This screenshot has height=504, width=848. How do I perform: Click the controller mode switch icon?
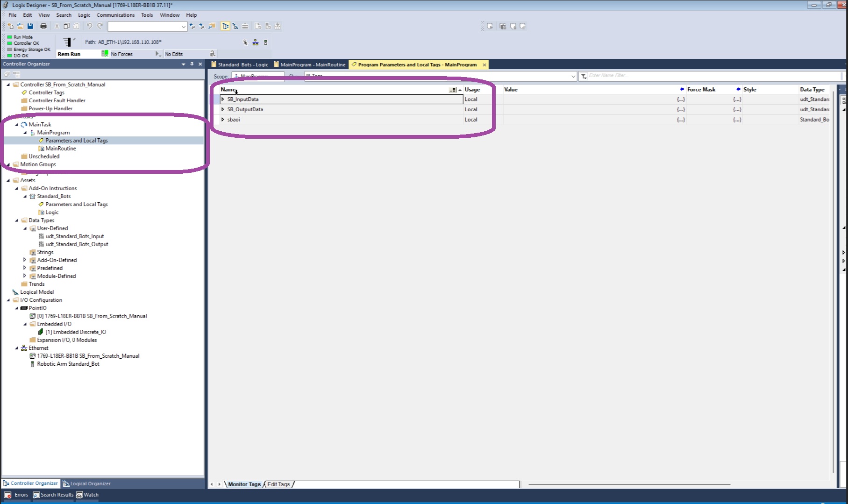(68, 42)
